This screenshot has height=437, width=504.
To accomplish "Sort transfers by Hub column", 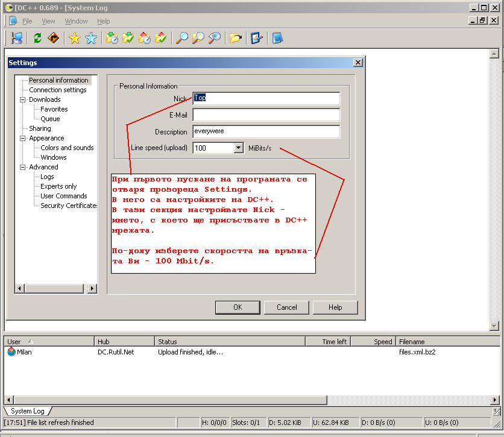I will [124, 342].
